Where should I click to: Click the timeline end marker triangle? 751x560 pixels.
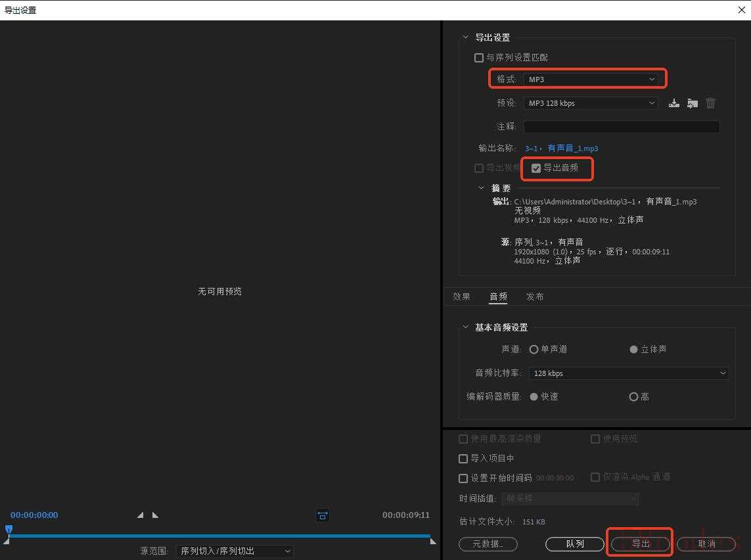tap(433, 542)
